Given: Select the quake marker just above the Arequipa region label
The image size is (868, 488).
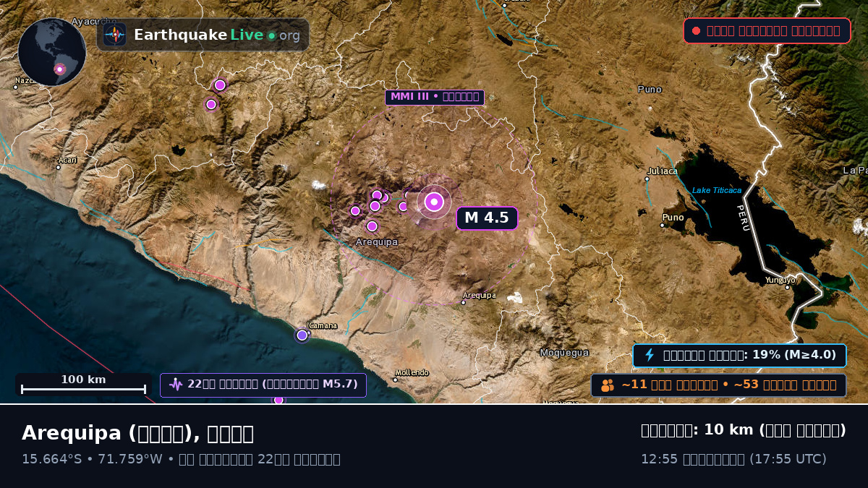Looking at the screenshot, I should (372, 226).
